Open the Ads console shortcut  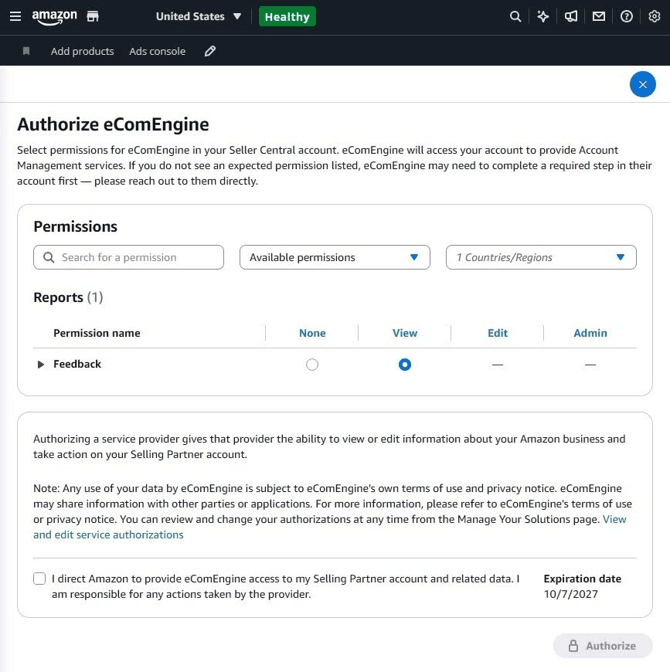click(x=157, y=51)
